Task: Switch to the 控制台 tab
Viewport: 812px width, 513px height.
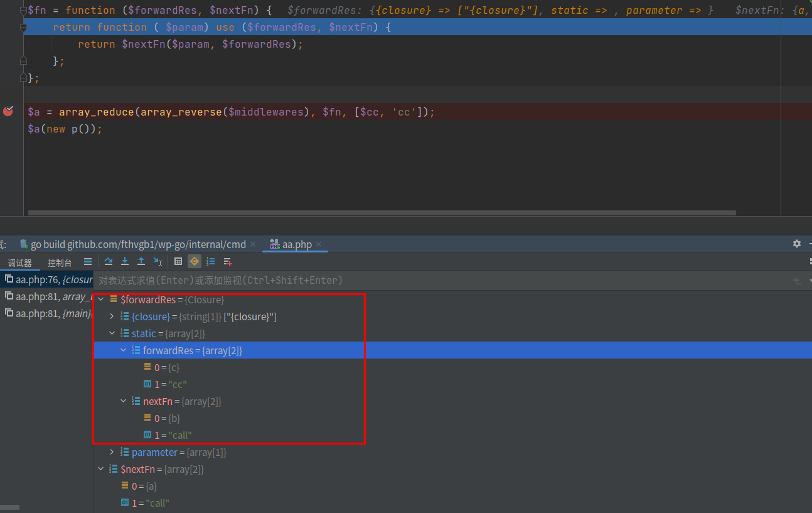Action: click(x=60, y=262)
